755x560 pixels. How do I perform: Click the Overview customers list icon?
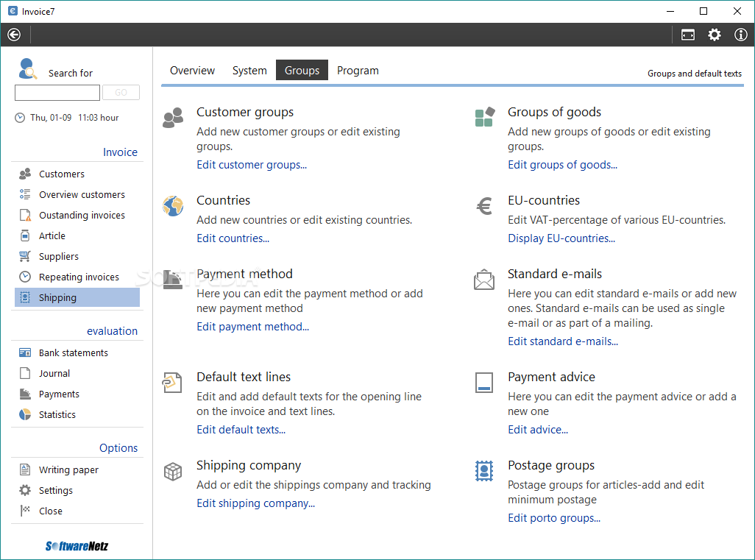coord(25,194)
